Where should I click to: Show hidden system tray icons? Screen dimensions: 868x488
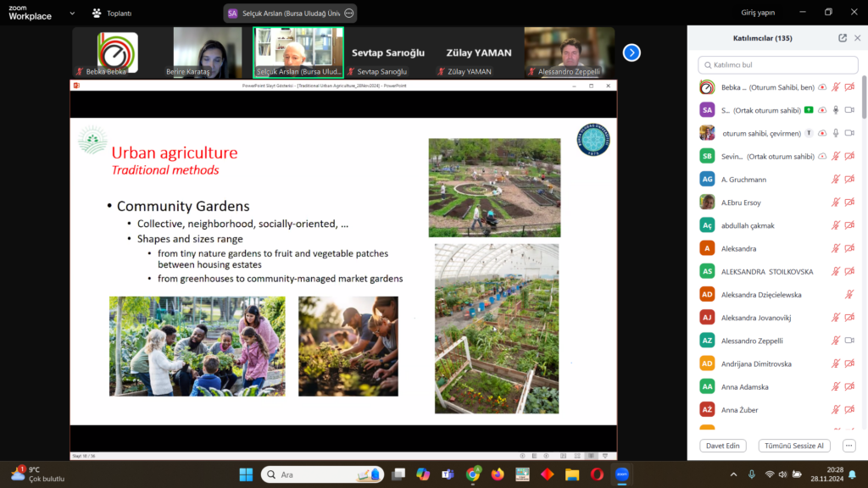tap(732, 474)
